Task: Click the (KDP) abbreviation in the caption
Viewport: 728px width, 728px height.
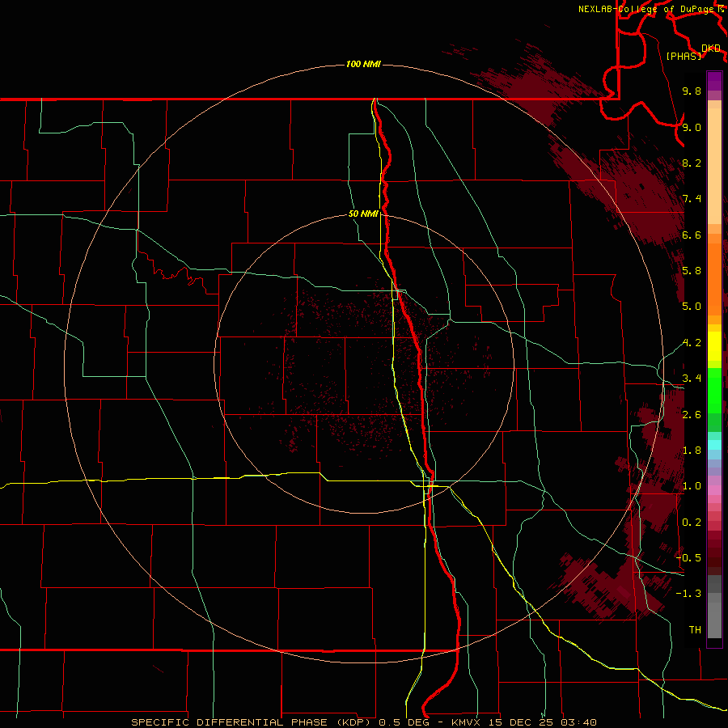Action: tap(353, 722)
